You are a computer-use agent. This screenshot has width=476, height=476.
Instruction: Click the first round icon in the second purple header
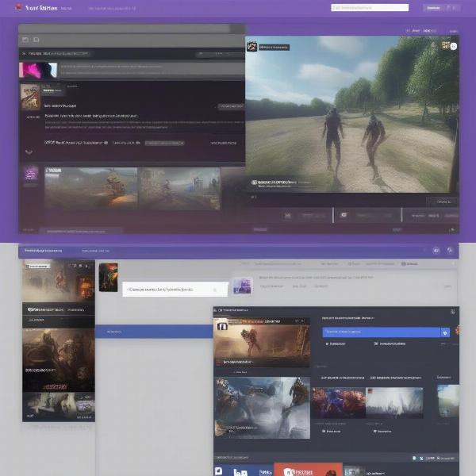tap(436, 251)
